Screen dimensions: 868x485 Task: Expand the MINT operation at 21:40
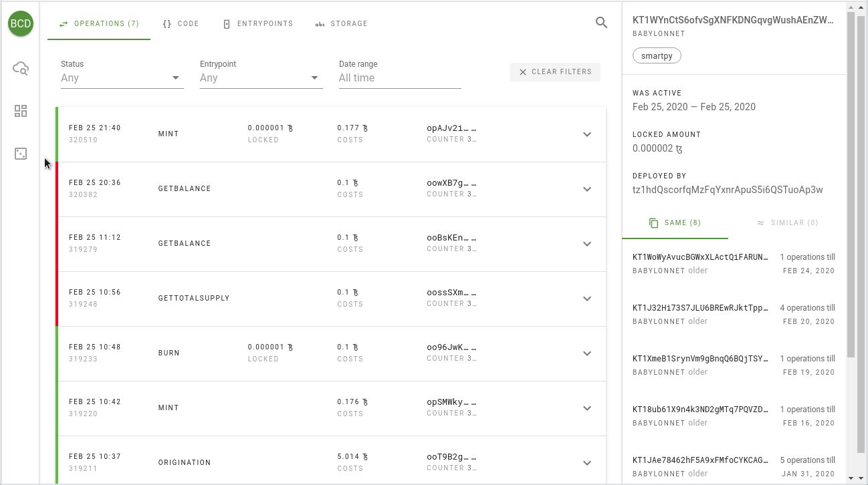[x=587, y=134]
